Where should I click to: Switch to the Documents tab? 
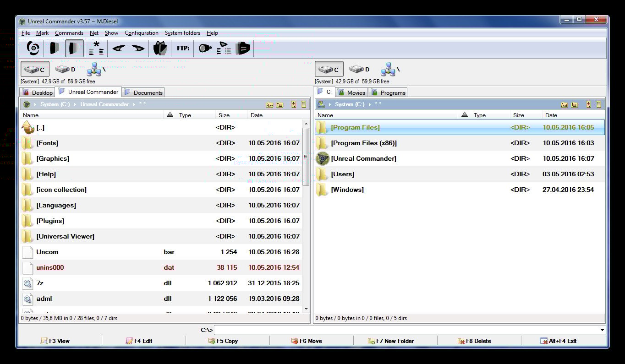click(143, 92)
